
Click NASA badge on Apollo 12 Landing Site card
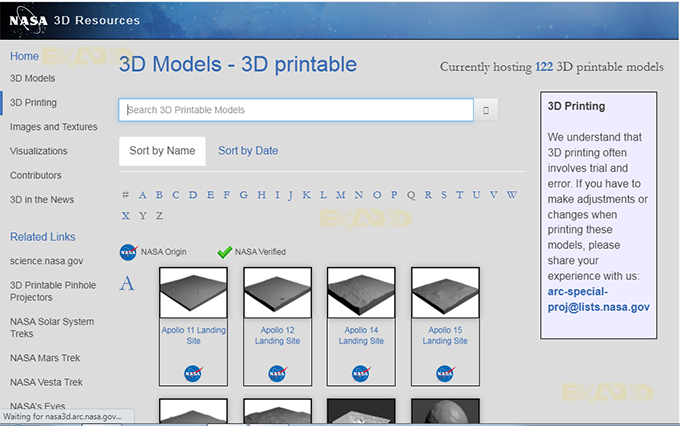278,373
